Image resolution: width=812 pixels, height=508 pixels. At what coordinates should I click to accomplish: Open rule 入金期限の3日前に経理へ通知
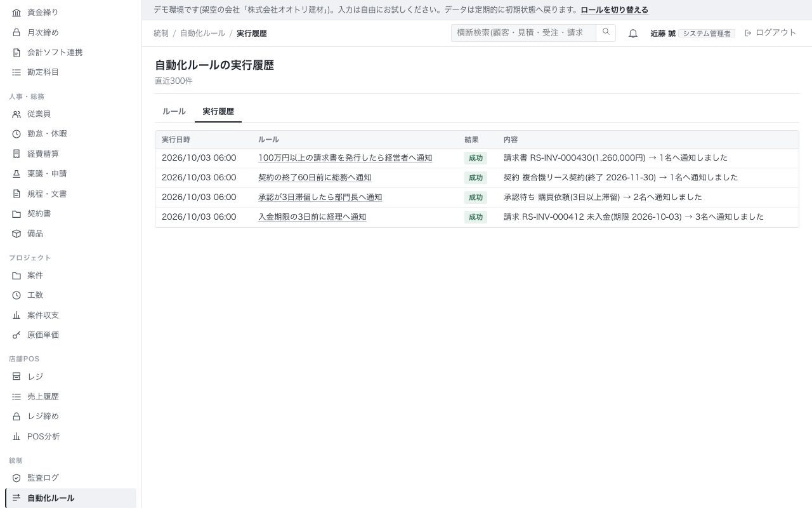click(x=312, y=217)
